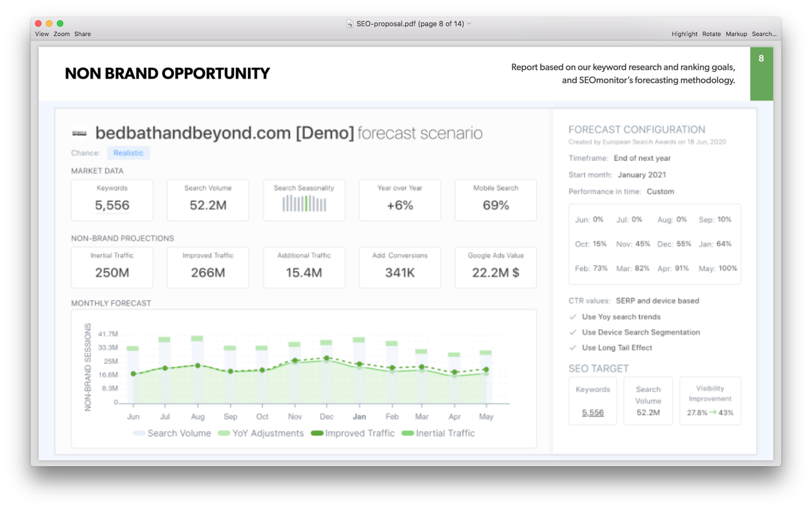This screenshot has height=510, width=812.
Task: Click the yellow minimize window button
Action: [49, 23]
